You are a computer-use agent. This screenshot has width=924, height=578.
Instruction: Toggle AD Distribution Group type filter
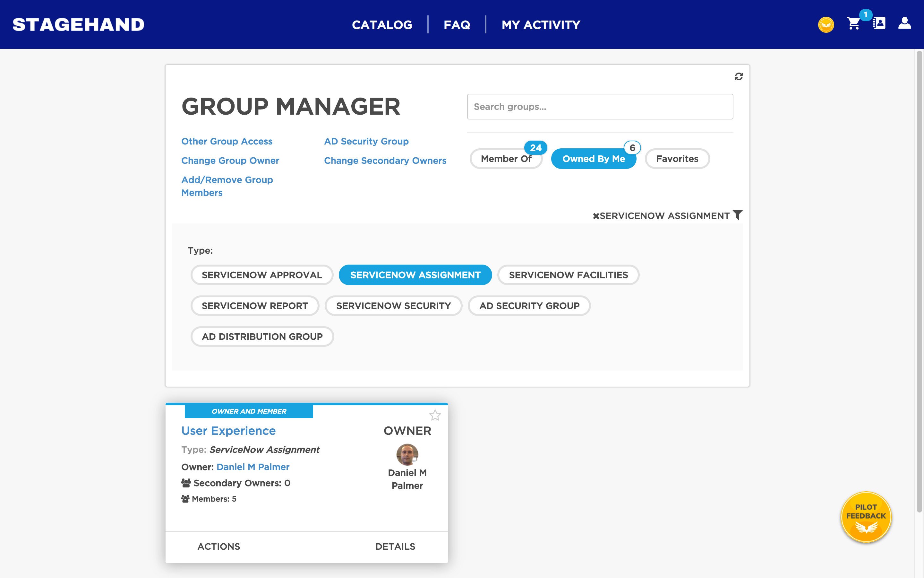coord(262,337)
